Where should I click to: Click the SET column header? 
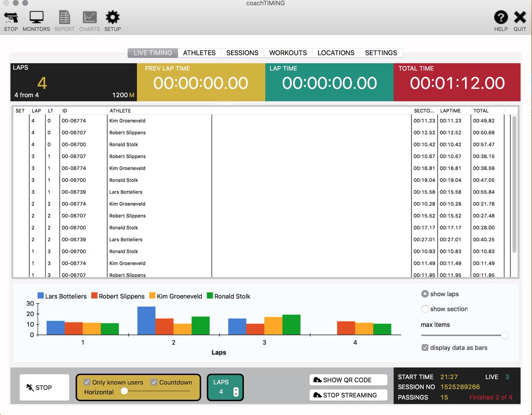pyautogui.click(x=20, y=111)
